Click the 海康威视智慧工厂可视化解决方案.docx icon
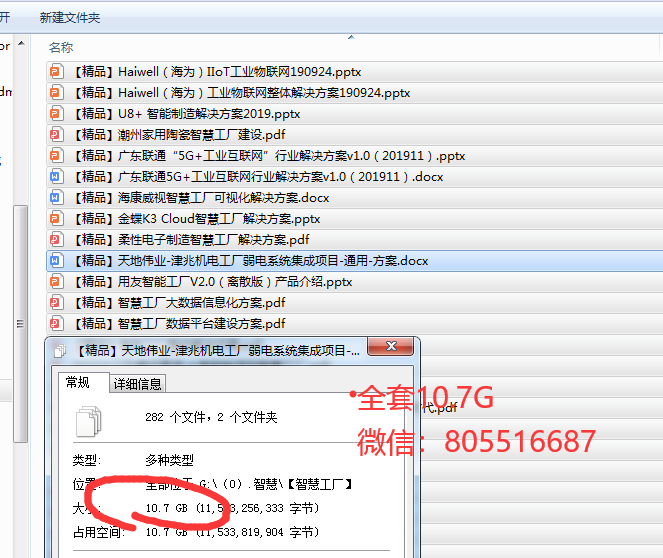Image resolution: width=663 pixels, height=558 pixels. (x=56, y=198)
